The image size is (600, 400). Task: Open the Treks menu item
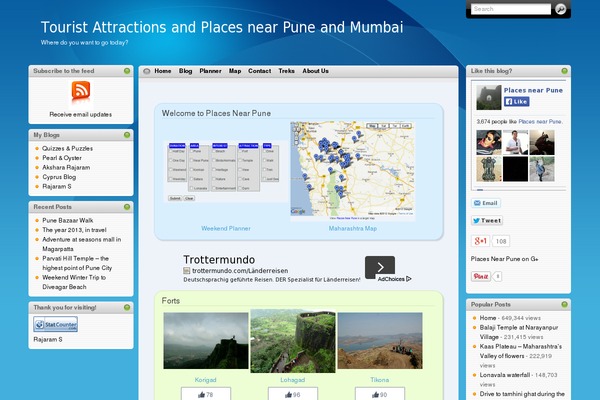(286, 71)
